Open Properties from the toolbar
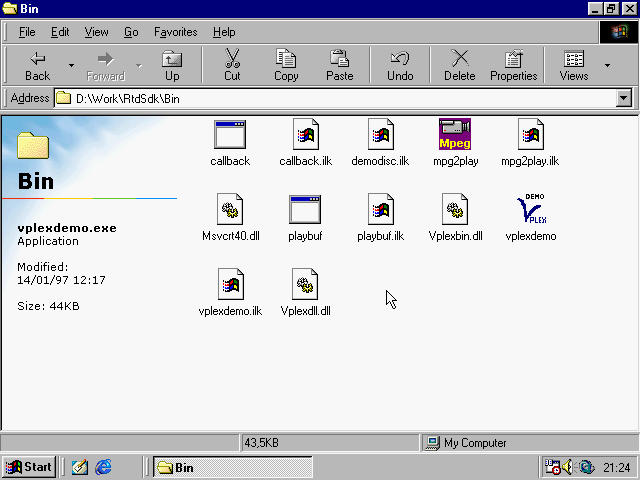The image size is (640, 480). pos(513,66)
